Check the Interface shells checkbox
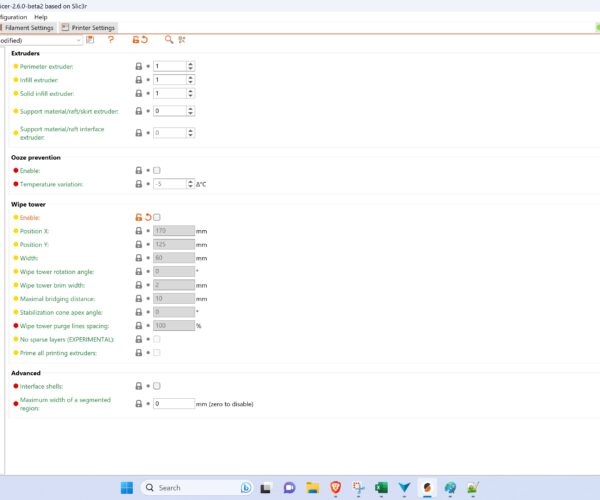The width and height of the screenshot is (600, 500). click(x=157, y=385)
